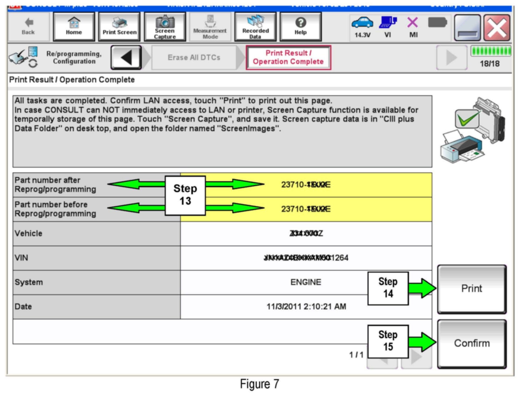Open the Screen Capture camera tool

(x=165, y=26)
